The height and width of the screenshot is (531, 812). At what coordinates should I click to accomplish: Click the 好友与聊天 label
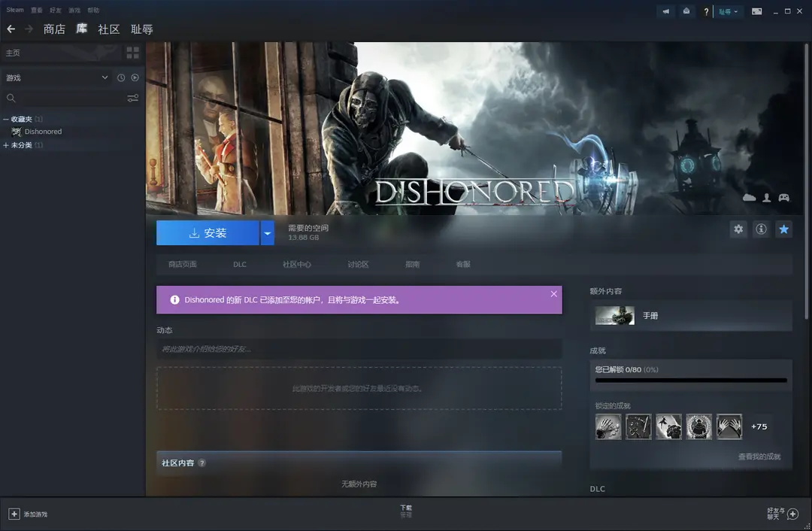pos(776,514)
